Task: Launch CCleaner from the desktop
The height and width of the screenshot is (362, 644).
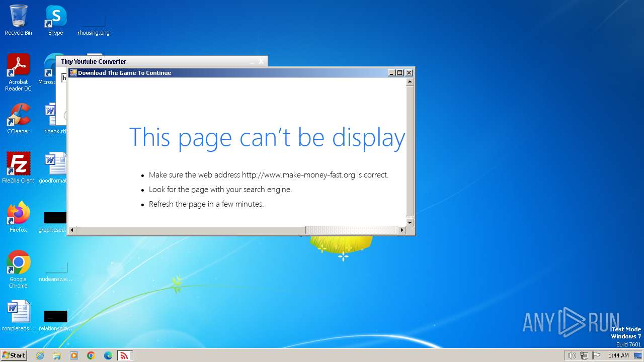Action: click(18, 119)
